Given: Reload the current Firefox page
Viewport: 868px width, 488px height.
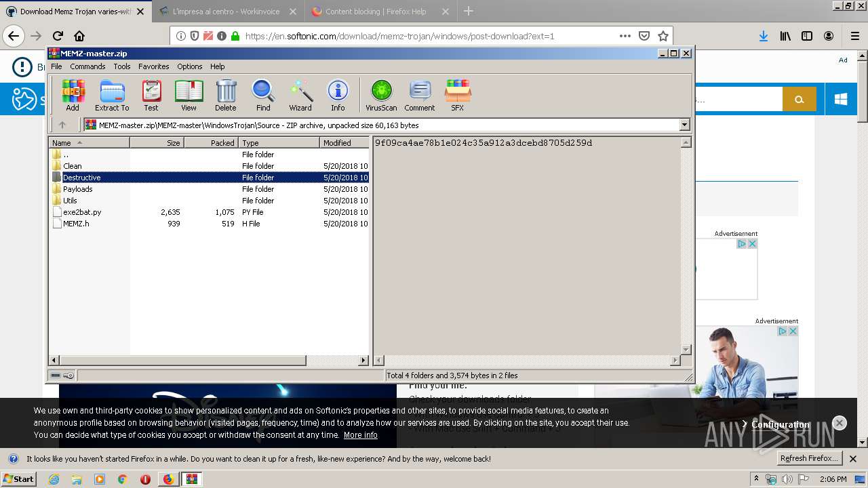Looking at the screenshot, I should pyautogui.click(x=58, y=36).
